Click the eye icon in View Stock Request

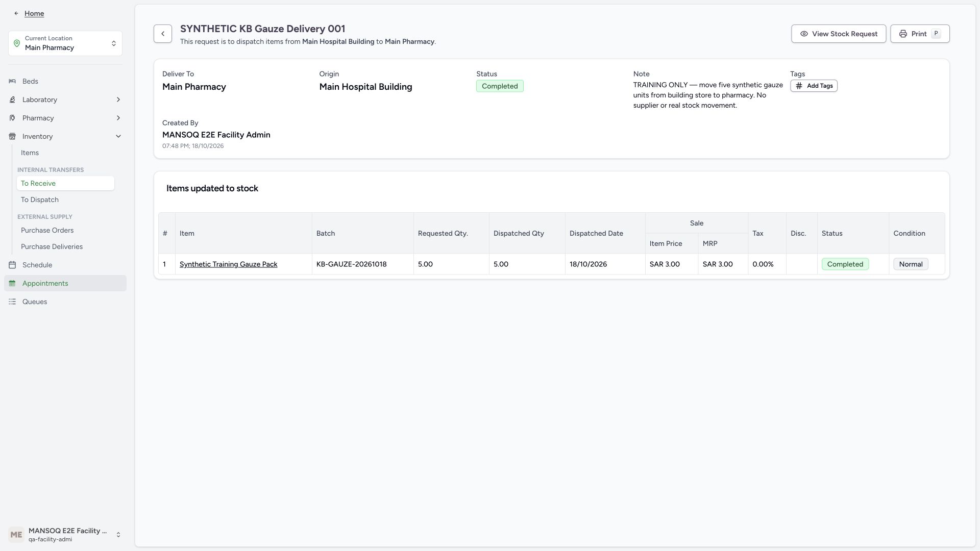(804, 34)
